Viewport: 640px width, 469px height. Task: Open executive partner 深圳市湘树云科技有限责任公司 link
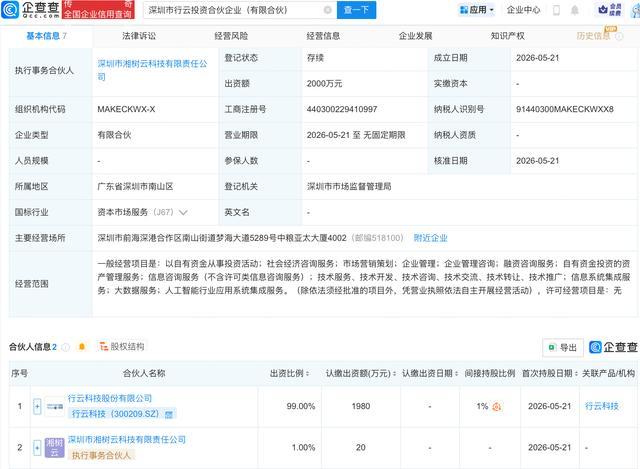[x=152, y=70]
